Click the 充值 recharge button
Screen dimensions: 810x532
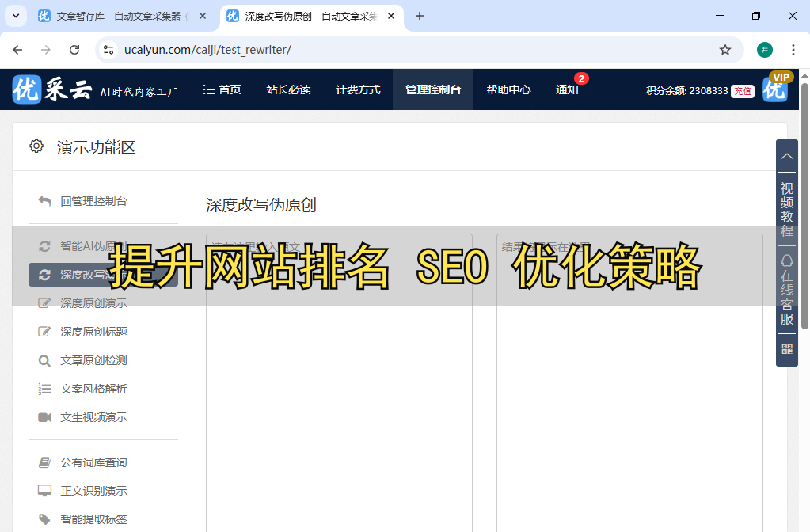[743, 91]
